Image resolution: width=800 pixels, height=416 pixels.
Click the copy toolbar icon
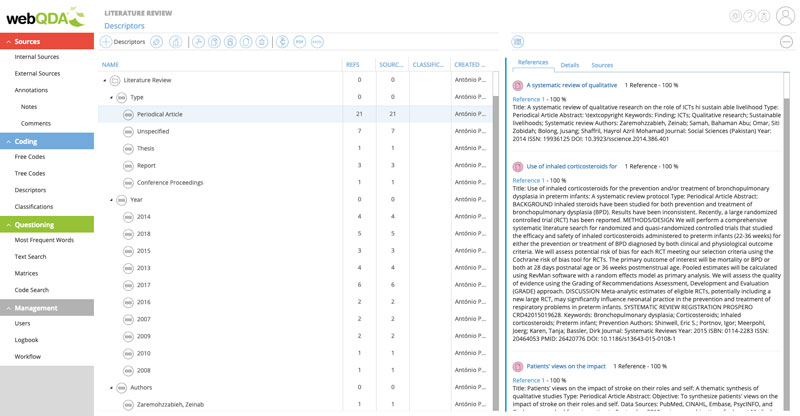coord(214,42)
